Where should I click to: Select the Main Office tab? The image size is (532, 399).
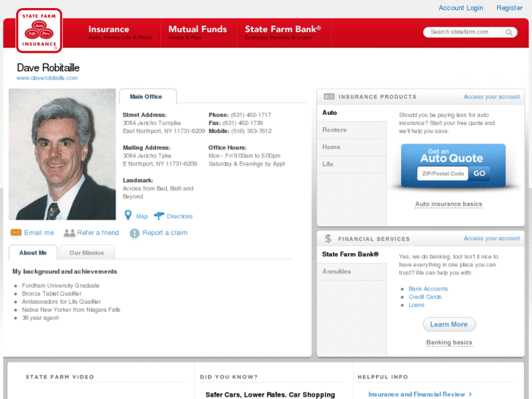point(148,97)
